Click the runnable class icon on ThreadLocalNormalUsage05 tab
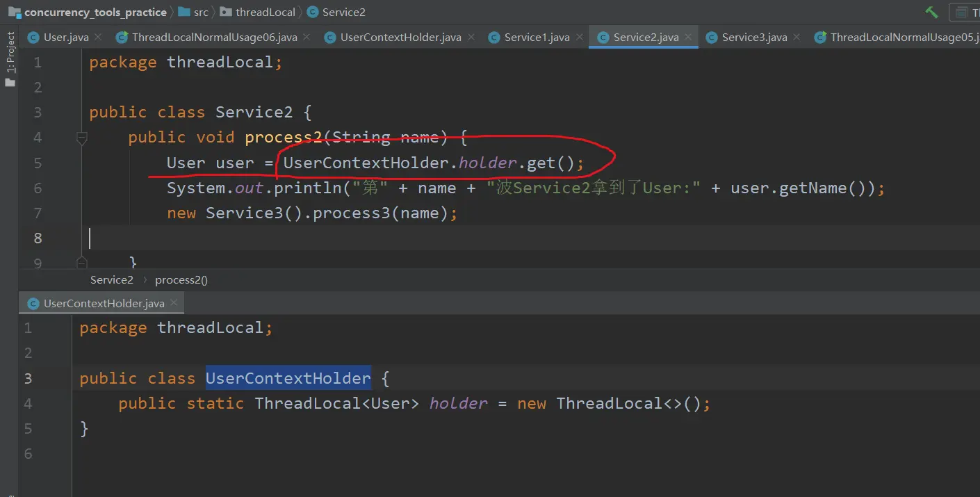 820,38
